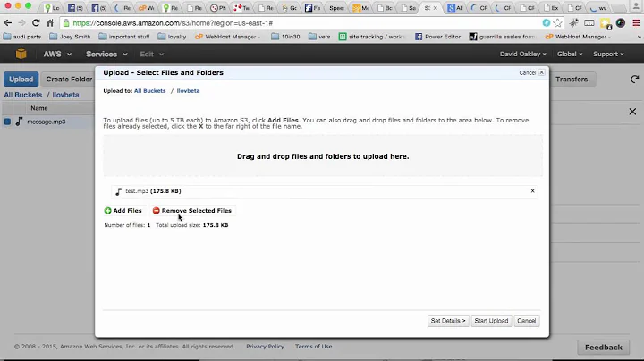Open the AWS dropdown menu
The width and height of the screenshot is (644, 361).
point(57,54)
